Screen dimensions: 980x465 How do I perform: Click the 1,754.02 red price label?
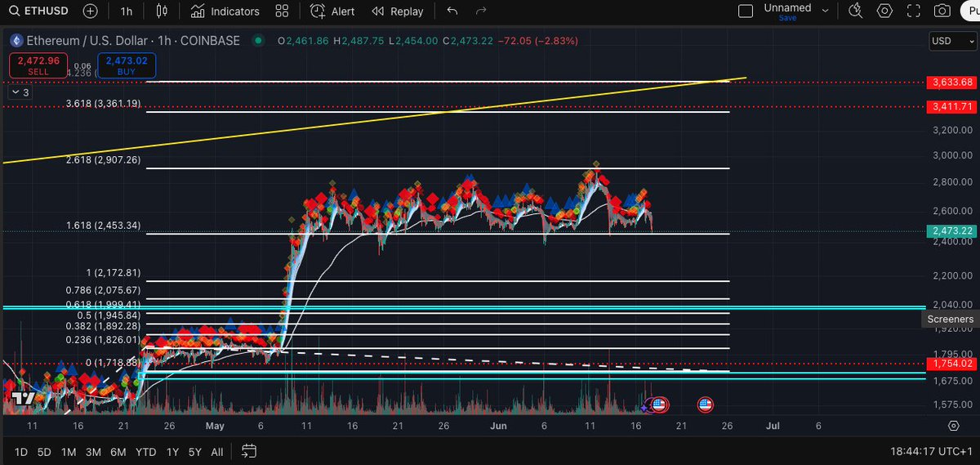[x=951, y=363]
